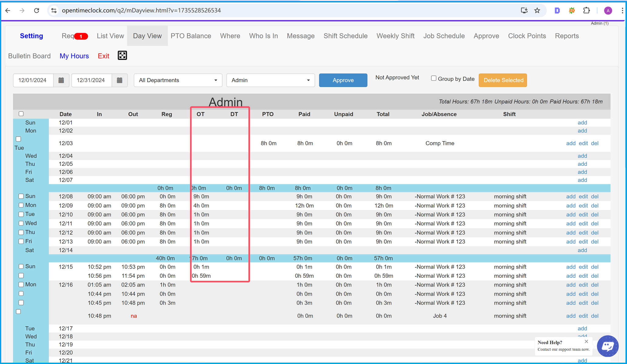
Task: Click the Day View tab
Action: (x=146, y=36)
